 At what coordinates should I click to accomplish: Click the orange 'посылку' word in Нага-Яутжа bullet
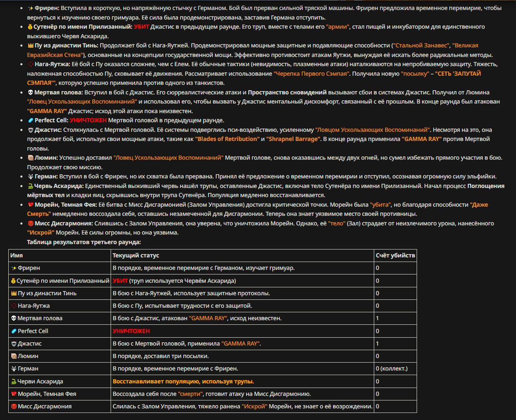click(415, 74)
